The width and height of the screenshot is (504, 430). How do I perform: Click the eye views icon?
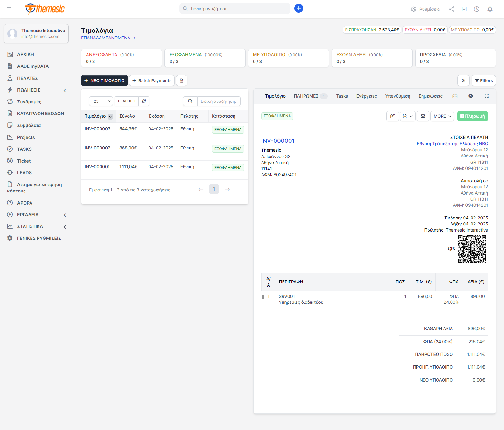[x=471, y=96]
